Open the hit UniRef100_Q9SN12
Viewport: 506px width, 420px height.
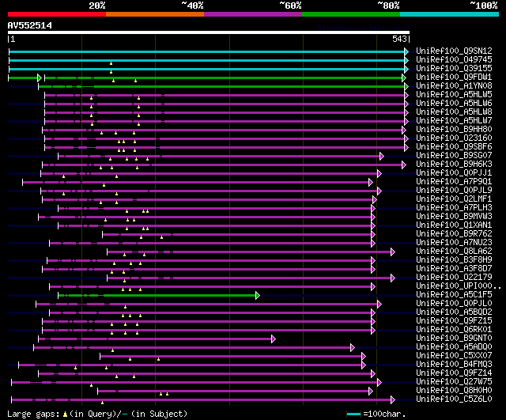454,51
